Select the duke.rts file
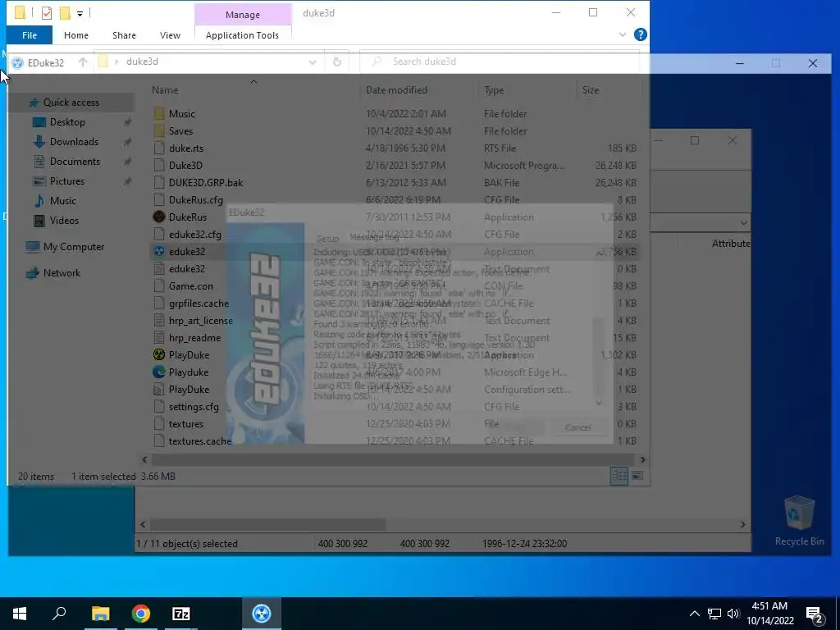The height and width of the screenshot is (630, 840). click(x=186, y=148)
